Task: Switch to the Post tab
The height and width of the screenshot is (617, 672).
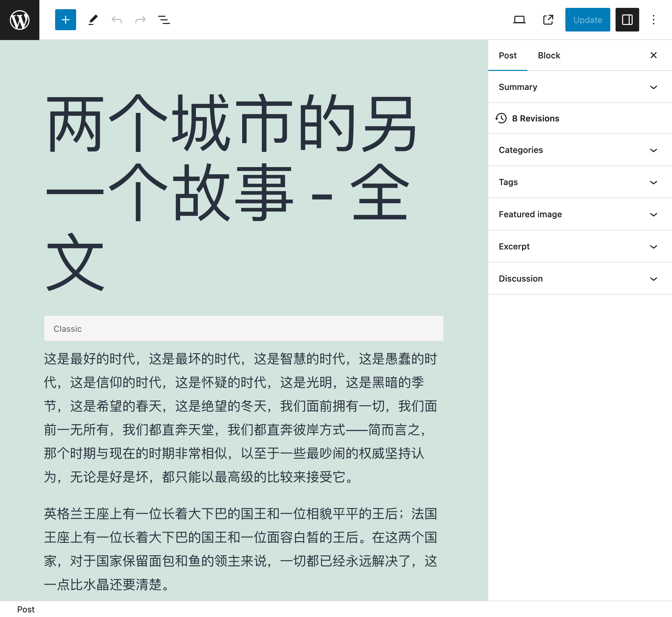Action: click(507, 55)
